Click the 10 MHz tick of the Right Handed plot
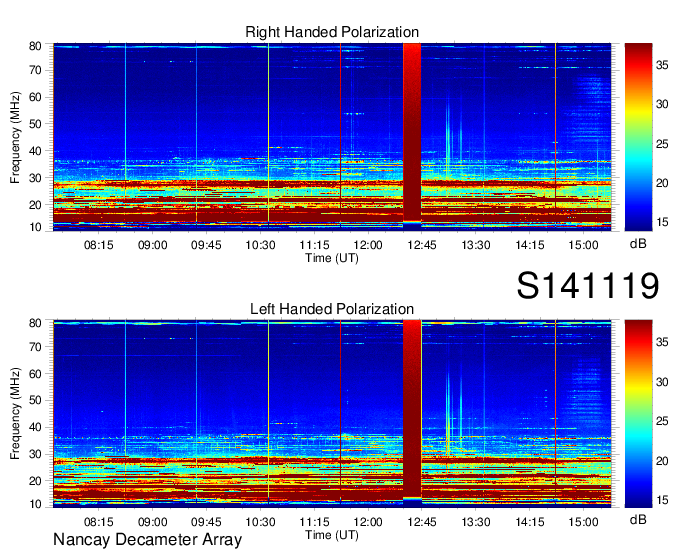 (x=35, y=227)
